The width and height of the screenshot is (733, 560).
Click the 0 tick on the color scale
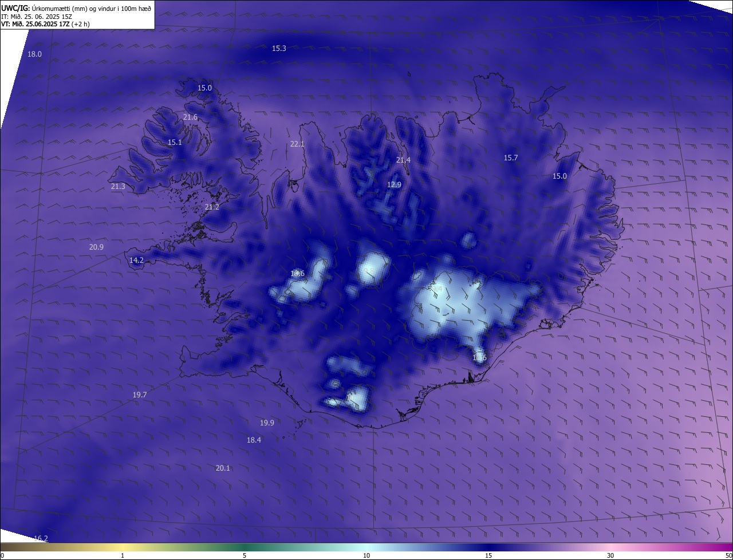(2, 555)
